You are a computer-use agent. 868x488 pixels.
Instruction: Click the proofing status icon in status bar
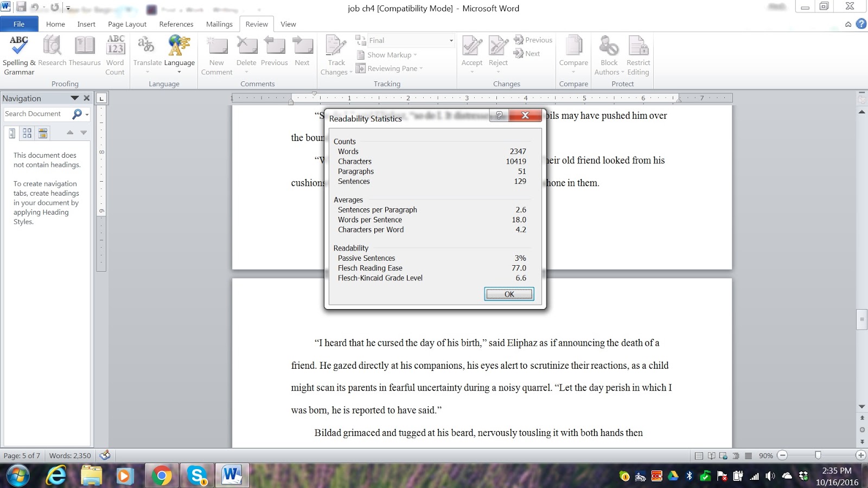[105, 455]
